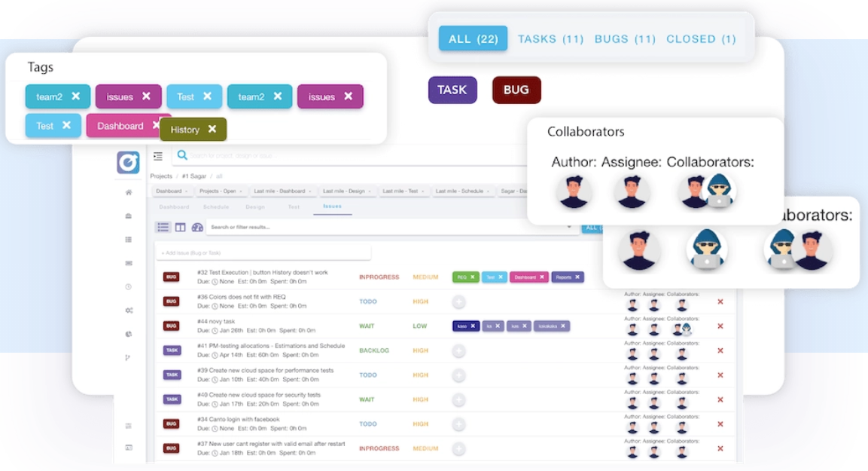Switch to the list view icon
The image size is (868, 471).
[163, 227]
